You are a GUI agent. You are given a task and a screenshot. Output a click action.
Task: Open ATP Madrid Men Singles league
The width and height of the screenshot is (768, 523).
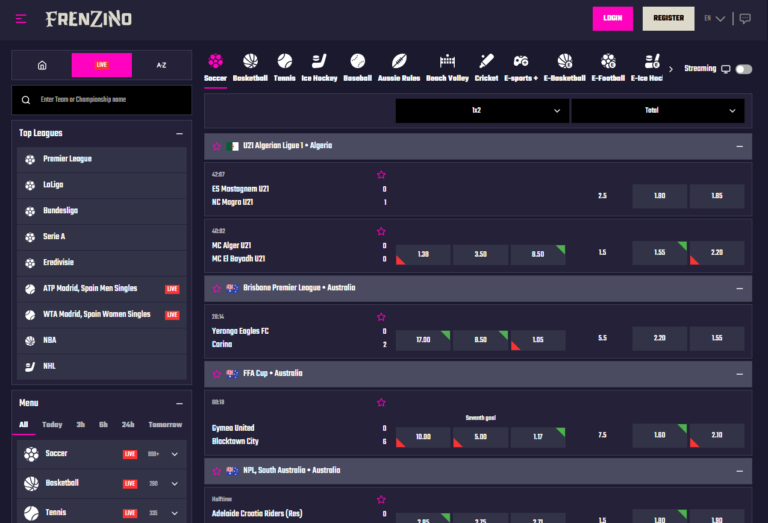click(102, 288)
